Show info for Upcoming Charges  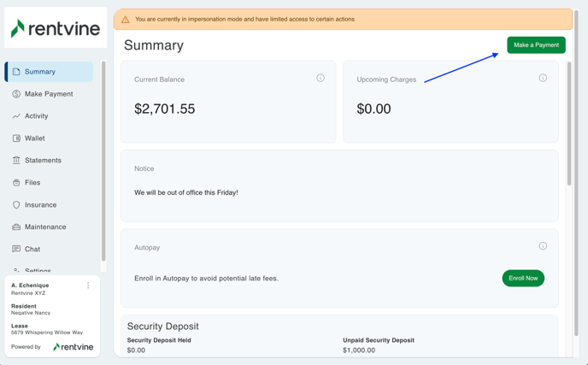coord(543,78)
